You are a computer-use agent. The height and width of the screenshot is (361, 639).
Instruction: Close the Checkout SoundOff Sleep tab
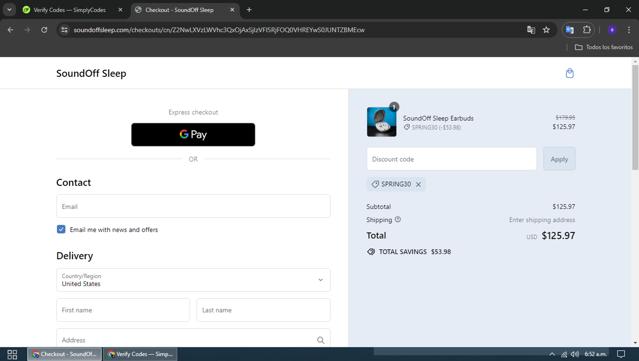point(232,10)
